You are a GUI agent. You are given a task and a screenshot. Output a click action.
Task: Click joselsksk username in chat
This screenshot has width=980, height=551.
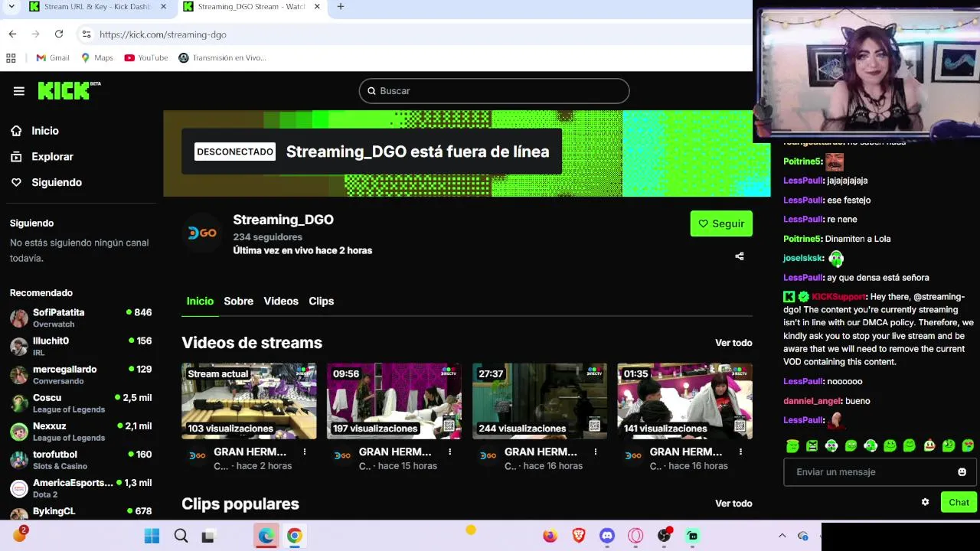802,259
